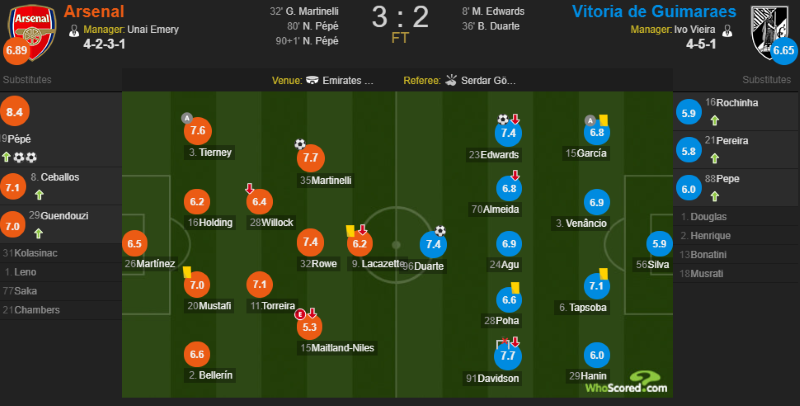The width and height of the screenshot is (800, 406).
Task: Click the assist badge above Tierney
Action: coord(187,118)
